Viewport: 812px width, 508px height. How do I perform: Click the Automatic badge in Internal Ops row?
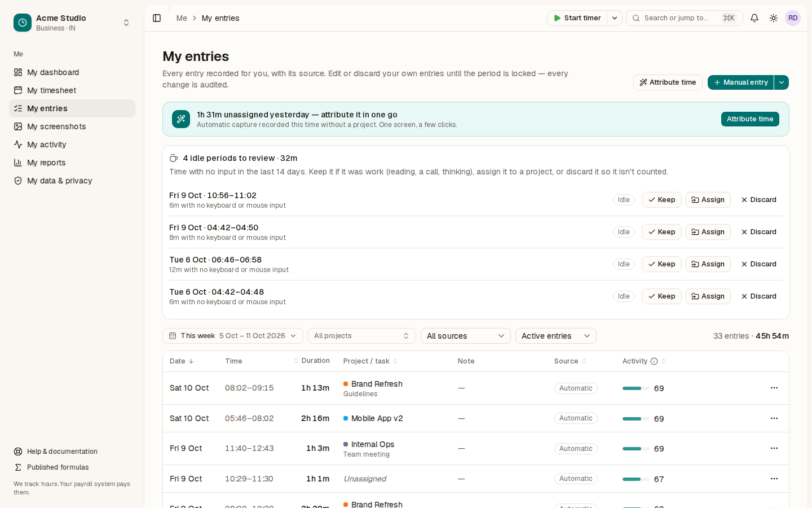(x=576, y=449)
